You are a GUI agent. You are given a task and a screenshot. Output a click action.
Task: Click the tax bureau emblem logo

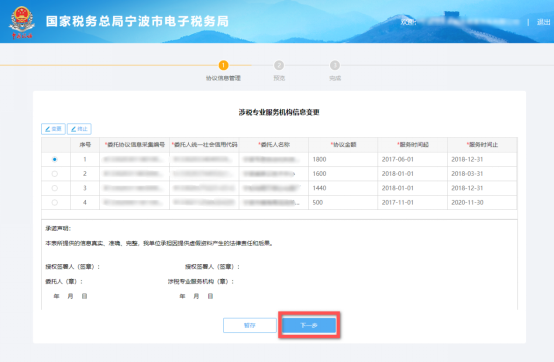click(22, 22)
